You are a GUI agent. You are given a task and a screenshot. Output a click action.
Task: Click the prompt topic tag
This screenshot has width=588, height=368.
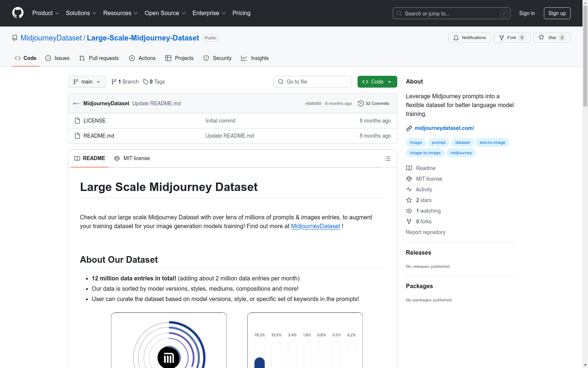point(439,142)
